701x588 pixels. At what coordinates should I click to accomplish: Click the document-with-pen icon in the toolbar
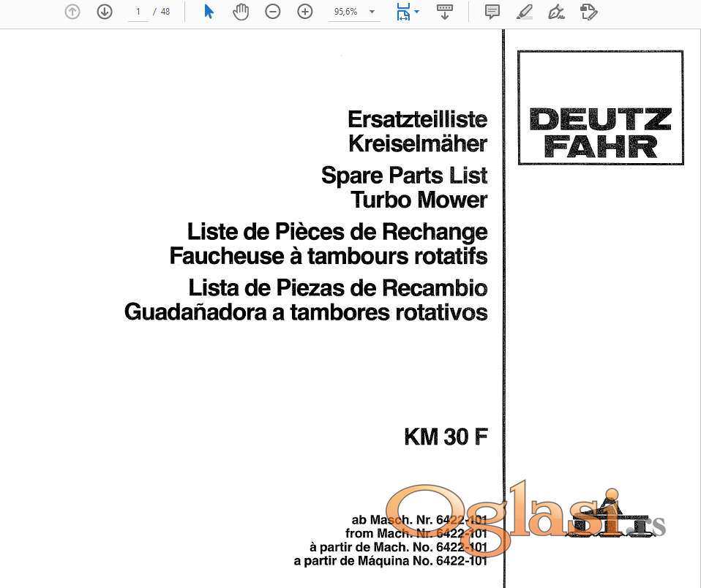coord(588,12)
